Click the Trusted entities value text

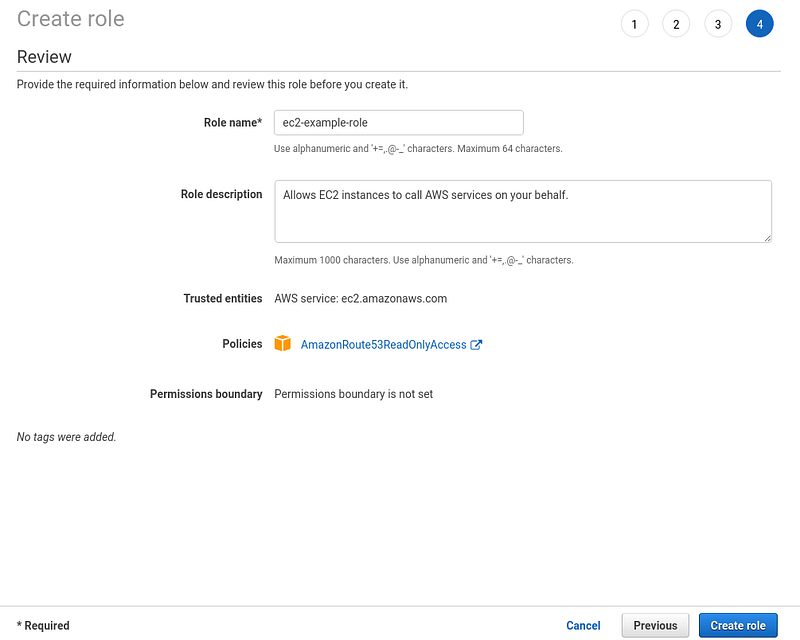click(361, 299)
